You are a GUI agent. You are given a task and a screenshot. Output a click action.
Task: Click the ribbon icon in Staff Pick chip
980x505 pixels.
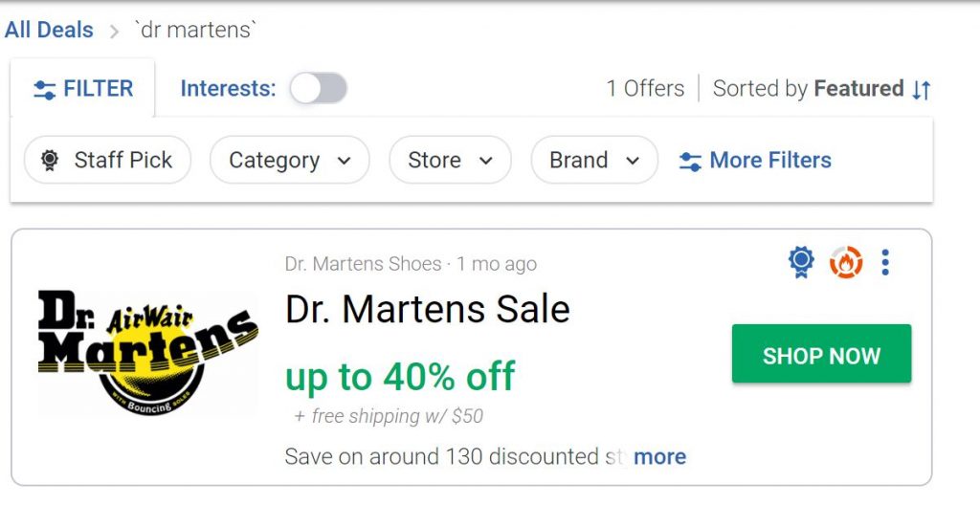click(x=50, y=161)
